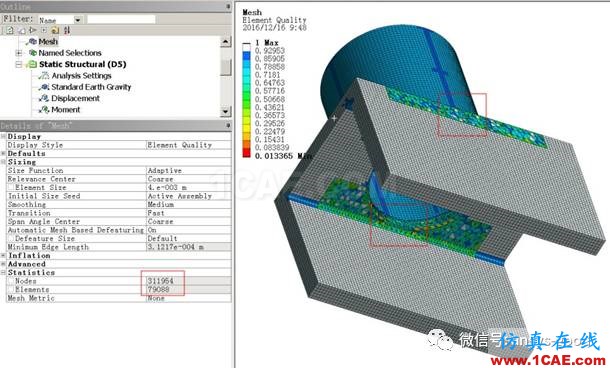The width and height of the screenshot is (610, 368).
Task: Open the Filter Name dropdown
Action: [78, 19]
